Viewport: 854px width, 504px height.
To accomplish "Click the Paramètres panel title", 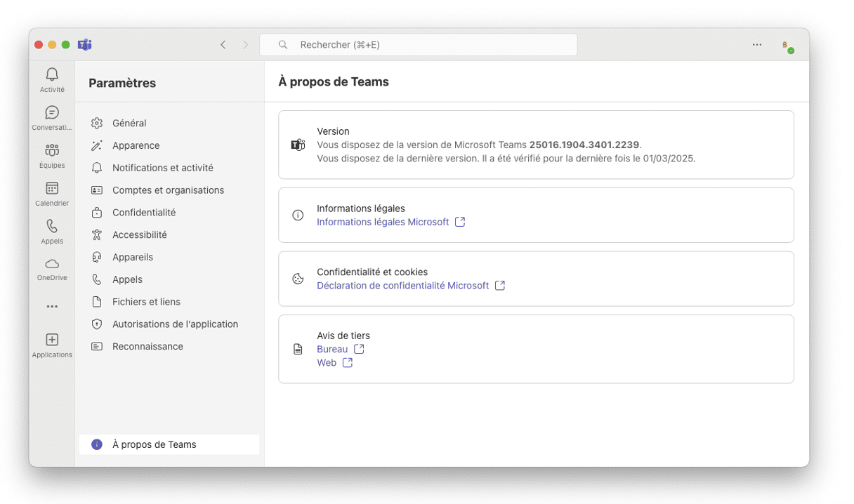I will 122,83.
